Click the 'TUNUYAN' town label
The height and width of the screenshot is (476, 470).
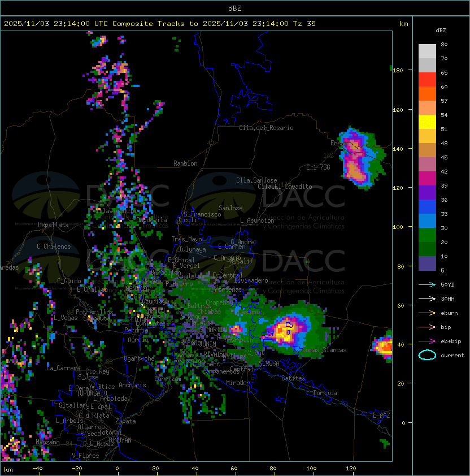[x=120, y=440]
